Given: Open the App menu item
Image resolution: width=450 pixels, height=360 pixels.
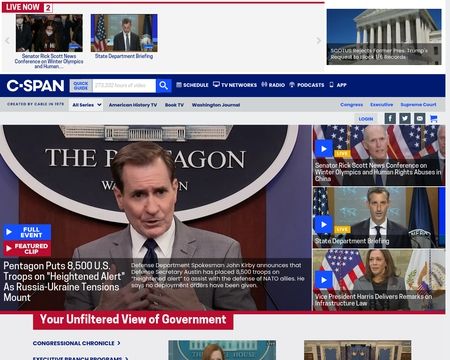Looking at the screenshot, I should [338, 85].
